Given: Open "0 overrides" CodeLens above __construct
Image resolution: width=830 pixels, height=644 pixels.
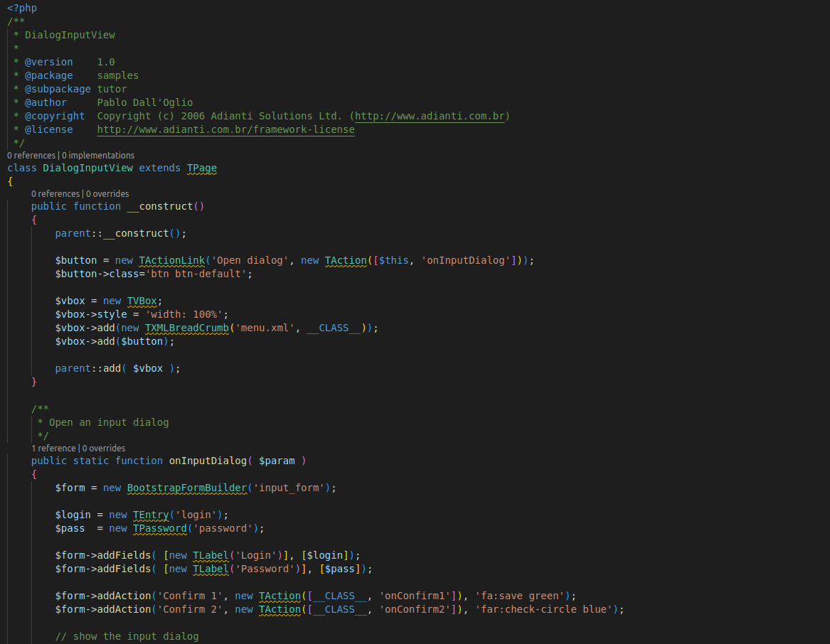Looking at the screenshot, I should pos(107,193).
